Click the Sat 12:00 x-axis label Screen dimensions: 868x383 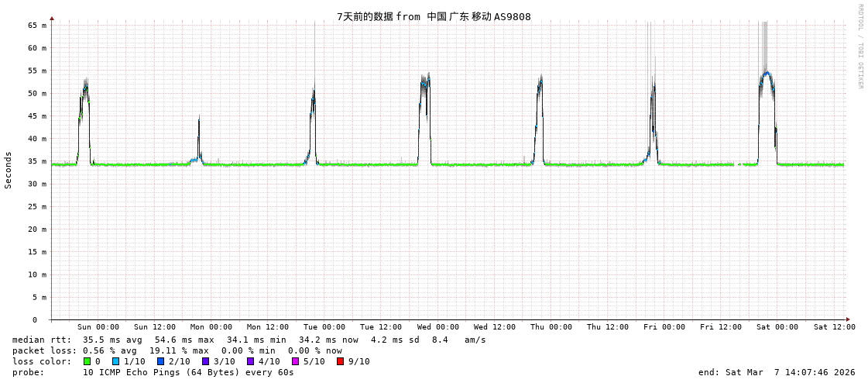[x=834, y=327]
